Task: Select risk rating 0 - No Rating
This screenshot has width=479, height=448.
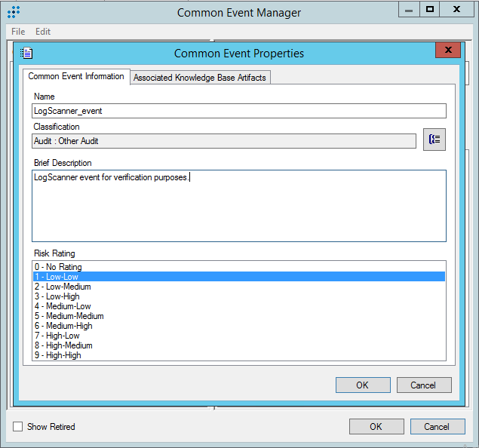Action: 58,267
